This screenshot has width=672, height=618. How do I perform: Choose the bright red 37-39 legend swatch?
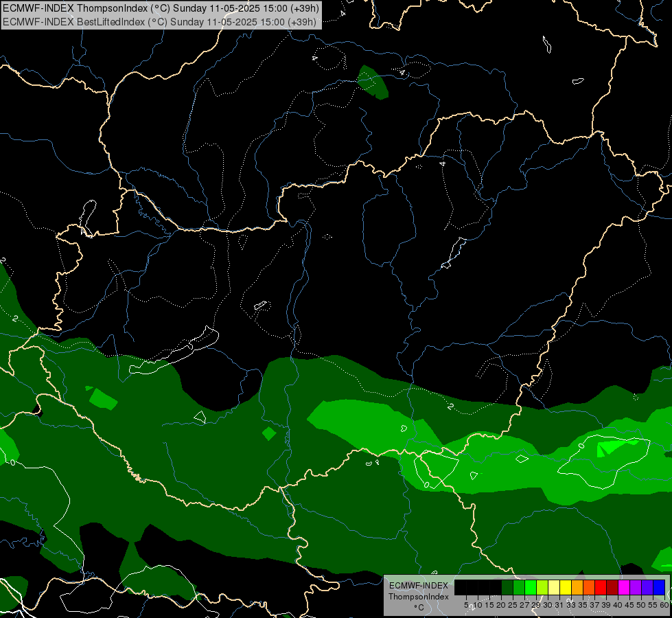(x=601, y=587)
